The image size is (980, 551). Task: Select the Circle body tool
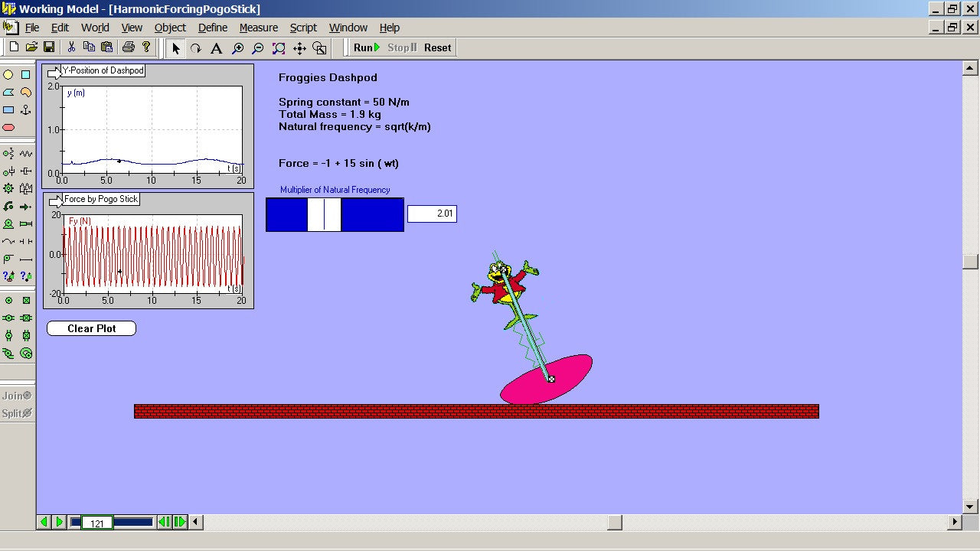8,75
